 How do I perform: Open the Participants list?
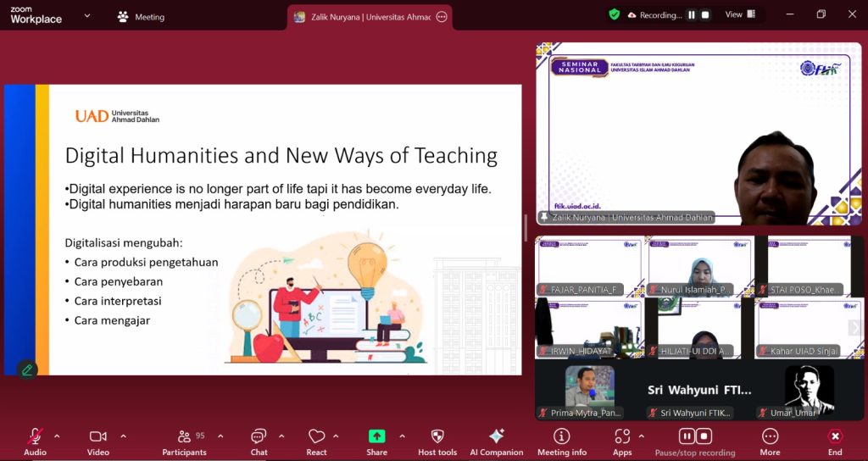(184, 437)
